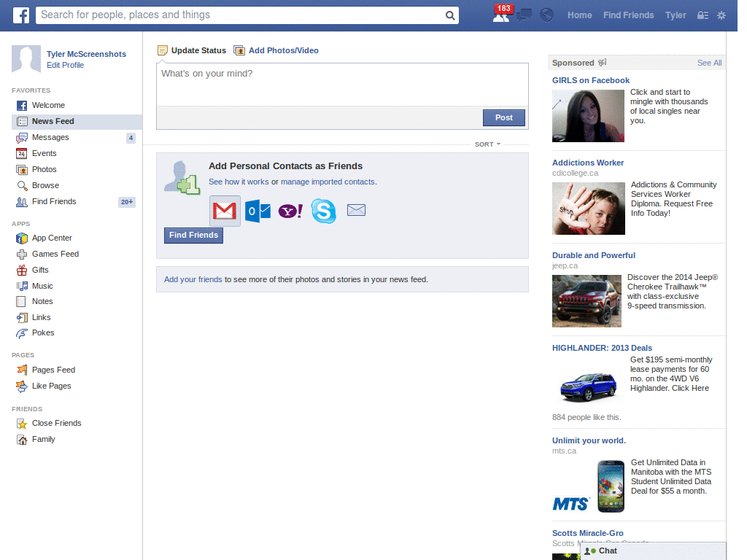Open 'Unlimit your world.' ad title

coord(589,441)
